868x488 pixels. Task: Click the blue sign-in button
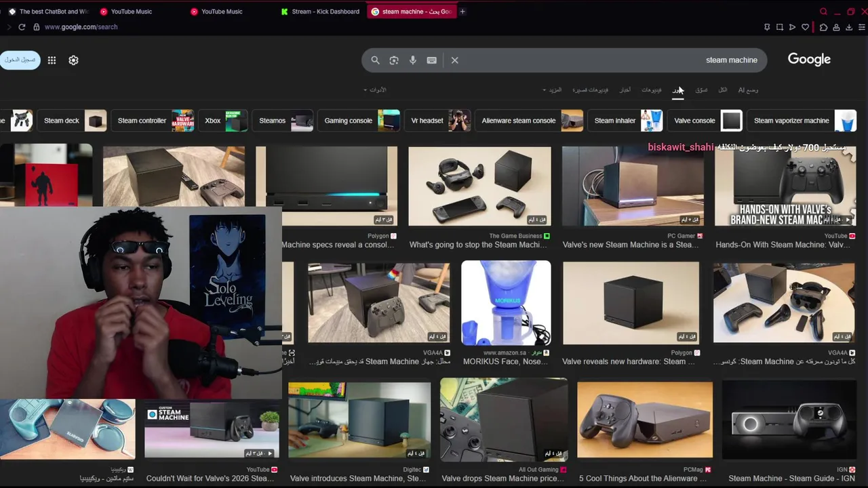[20, 60]
